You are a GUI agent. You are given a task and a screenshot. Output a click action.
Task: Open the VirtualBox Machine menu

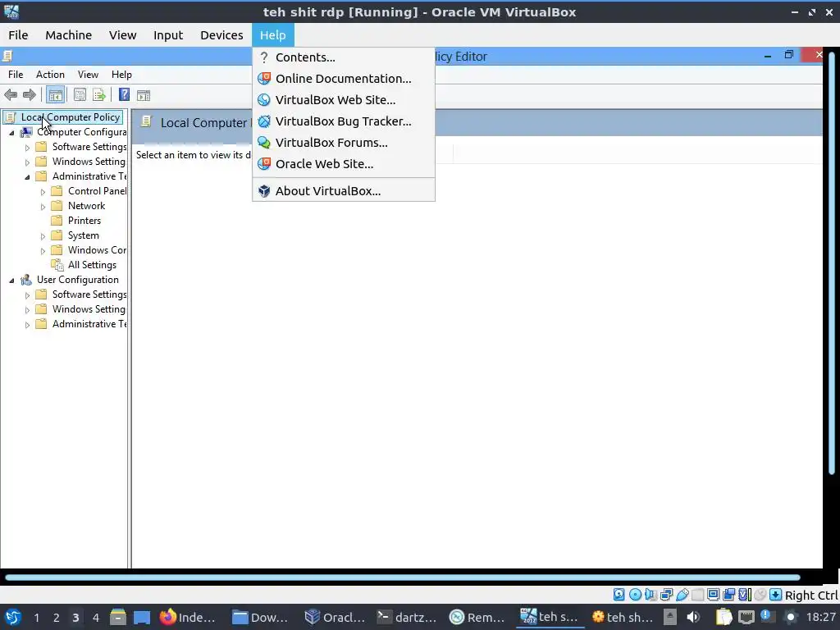tap(69, 35)
